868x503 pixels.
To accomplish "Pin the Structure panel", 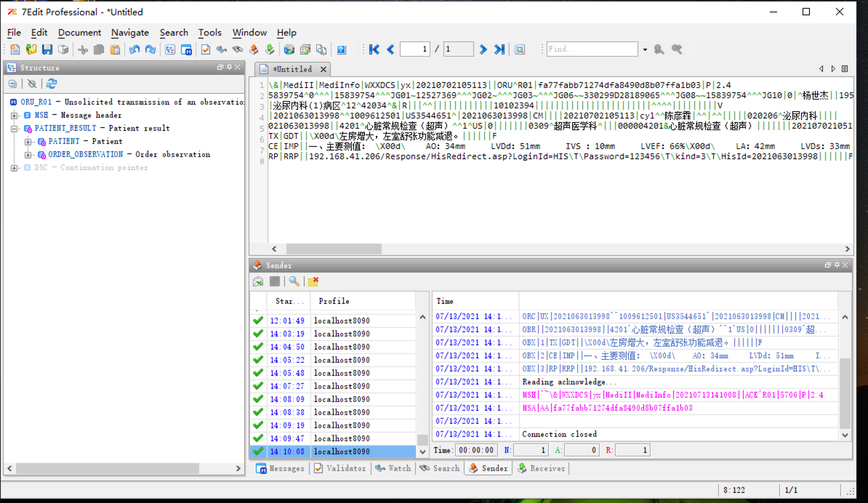I will [x=229, y=67].
